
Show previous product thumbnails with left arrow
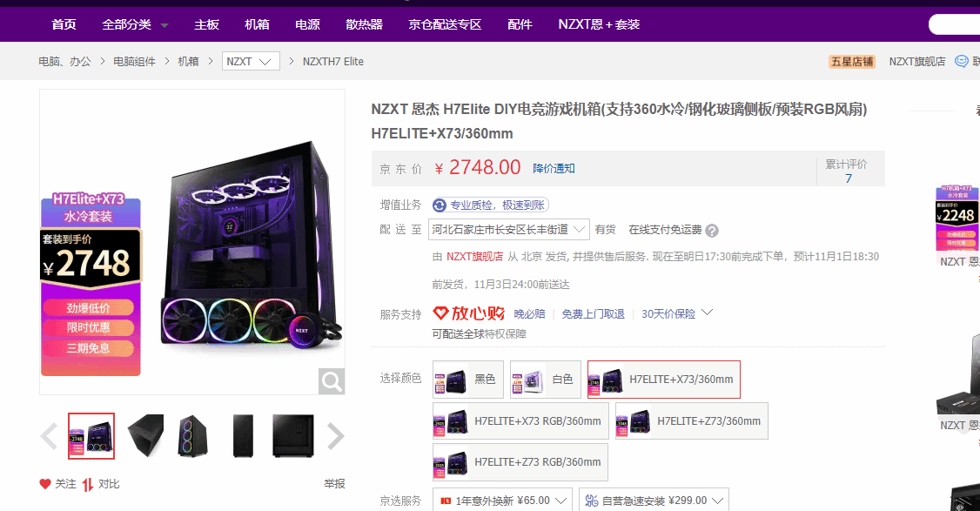49,436
